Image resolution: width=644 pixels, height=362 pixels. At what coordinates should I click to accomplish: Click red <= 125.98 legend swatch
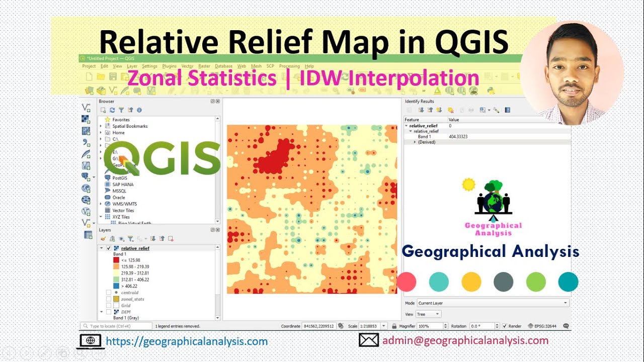[x=116, y=260]
